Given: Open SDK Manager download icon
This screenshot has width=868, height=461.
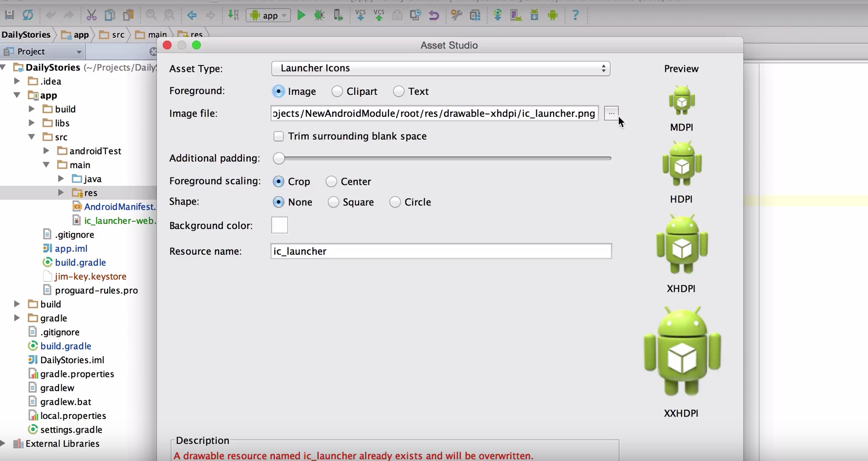Looking at the screenshot, I should (x=534, y=15).
